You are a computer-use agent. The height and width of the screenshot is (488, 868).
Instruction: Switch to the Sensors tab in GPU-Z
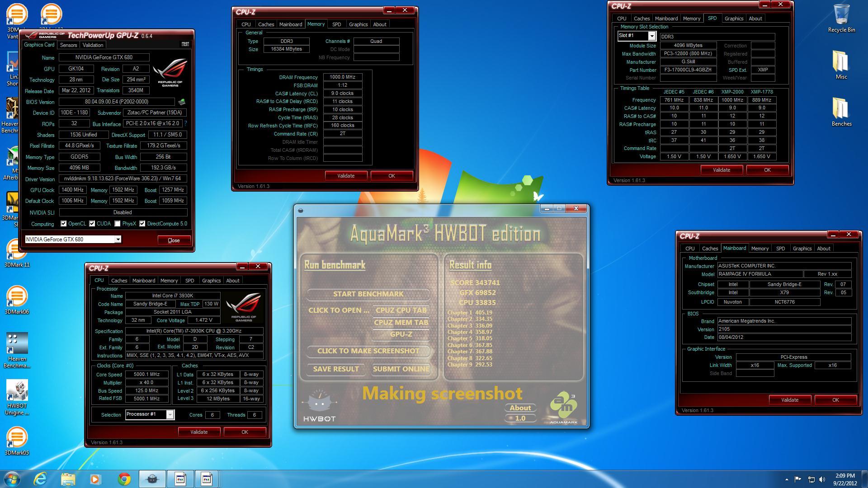pos(68,45)
